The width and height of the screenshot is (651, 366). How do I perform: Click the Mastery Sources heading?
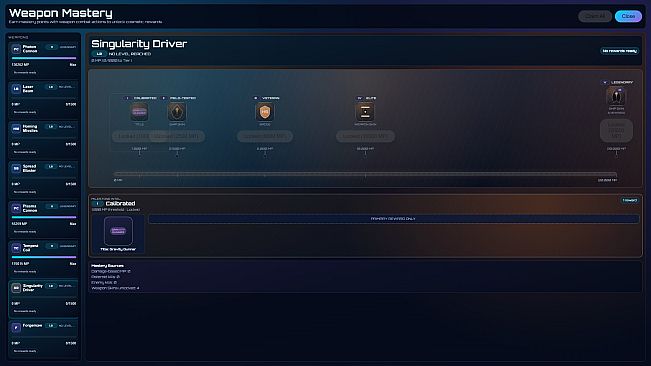[108, 266]
